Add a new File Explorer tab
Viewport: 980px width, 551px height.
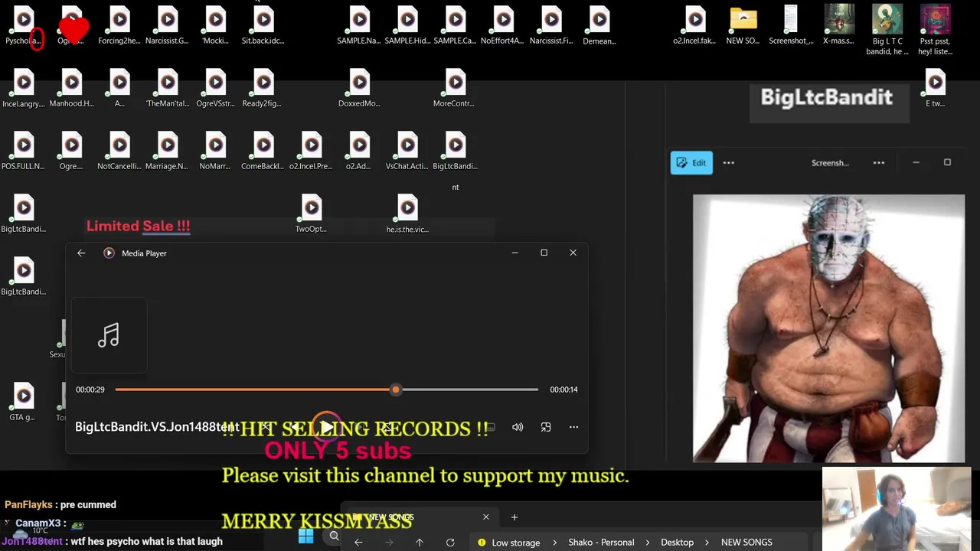point(514,517)
